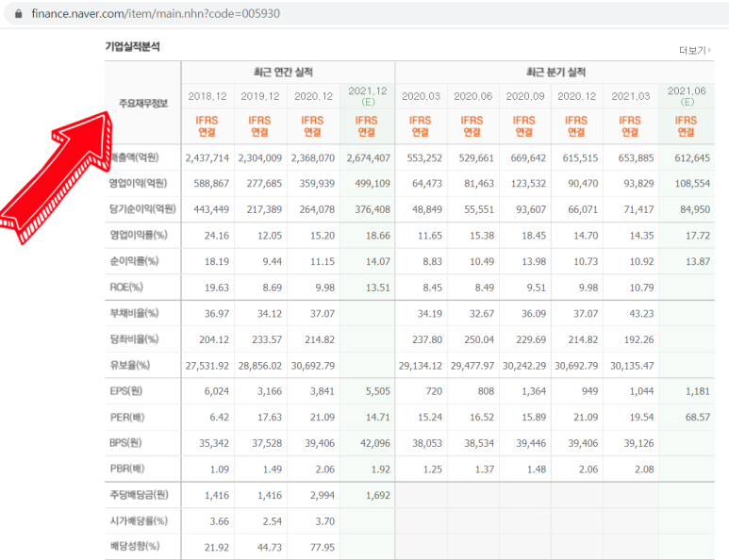
Task: Click the ROE(%) row label
Action: [x=126, y=288]
